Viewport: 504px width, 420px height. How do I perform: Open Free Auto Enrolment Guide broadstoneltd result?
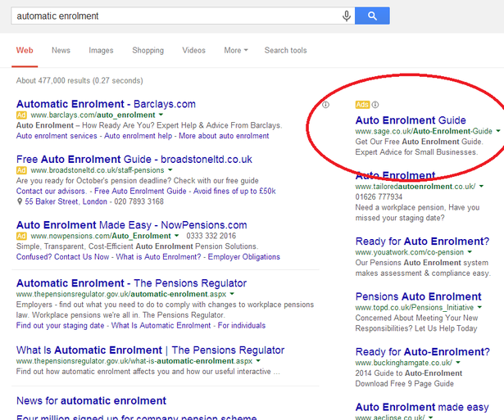point(134,160)
